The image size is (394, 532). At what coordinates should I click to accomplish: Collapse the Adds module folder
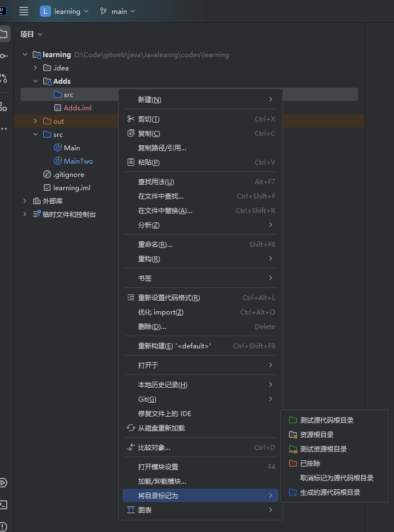click(x=36, y=81)
